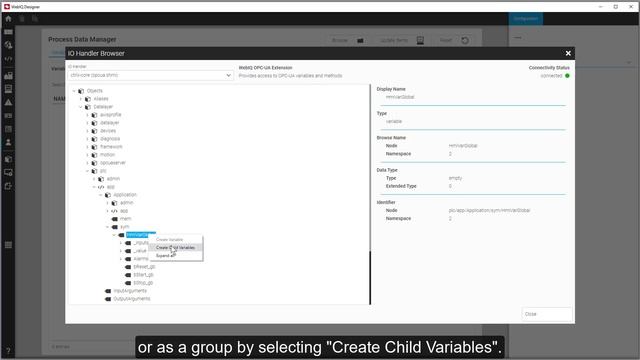Open the IO Handler dropdown

[x=150, y=76]
